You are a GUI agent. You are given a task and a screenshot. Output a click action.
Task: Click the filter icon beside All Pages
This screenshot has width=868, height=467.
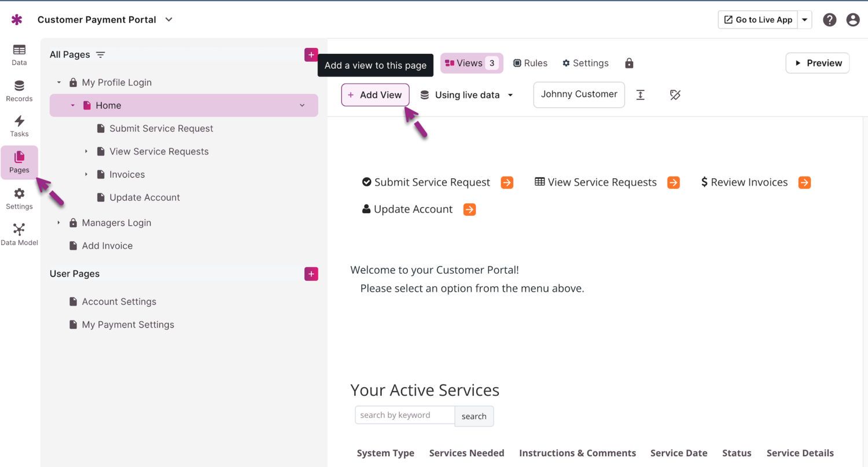pos(101,55)
